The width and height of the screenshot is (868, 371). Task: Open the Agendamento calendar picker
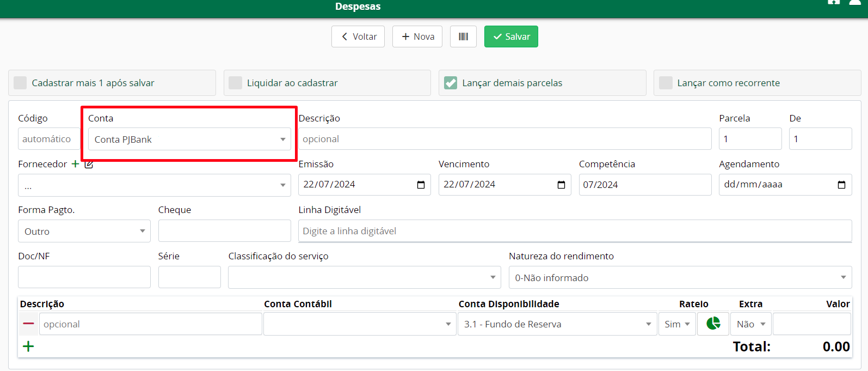click(841, 185)
